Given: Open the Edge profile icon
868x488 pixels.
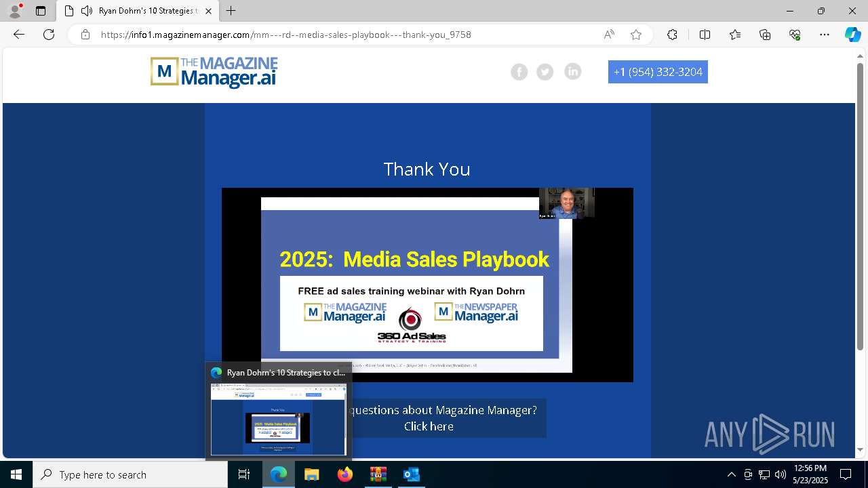Looking at the screenshot, I should [15, 11].
